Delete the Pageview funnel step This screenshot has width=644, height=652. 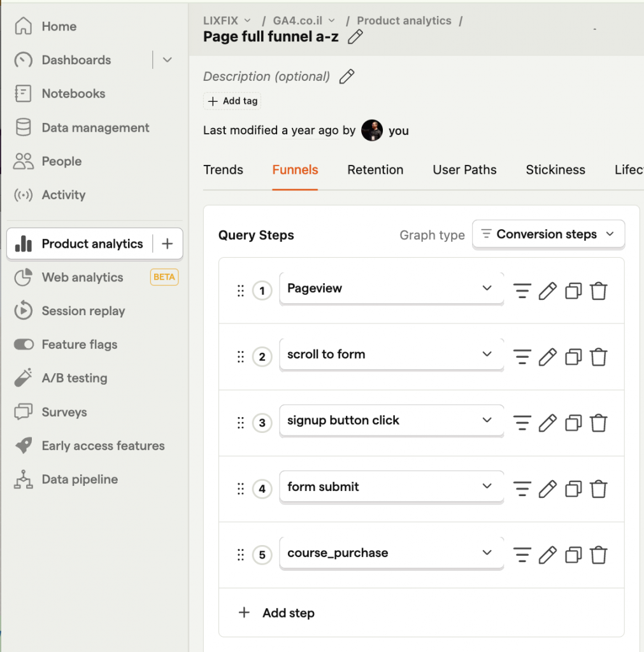tap(599, 290)
